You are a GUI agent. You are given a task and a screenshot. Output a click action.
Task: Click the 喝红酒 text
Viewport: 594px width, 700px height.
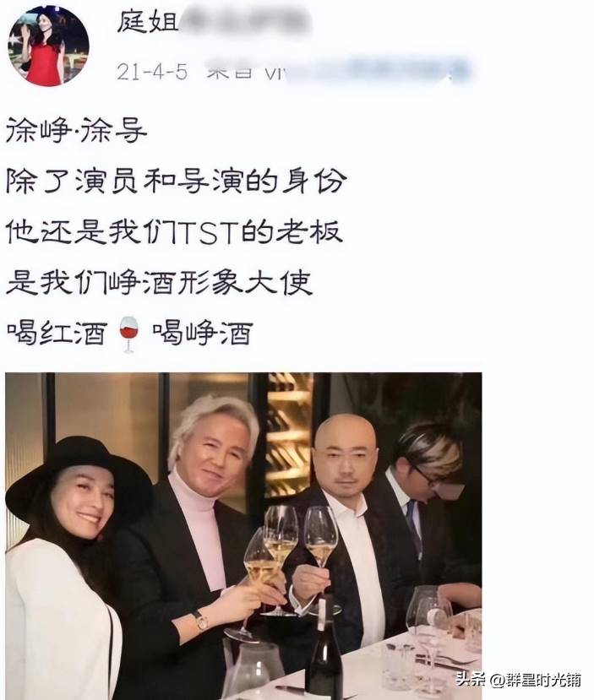click(x=57, y=333)
